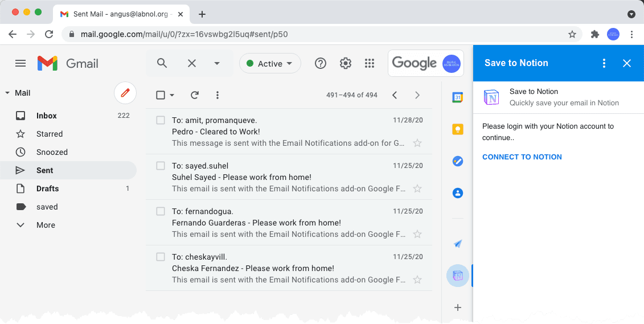Open the Active status dropdown

point(270,63)
